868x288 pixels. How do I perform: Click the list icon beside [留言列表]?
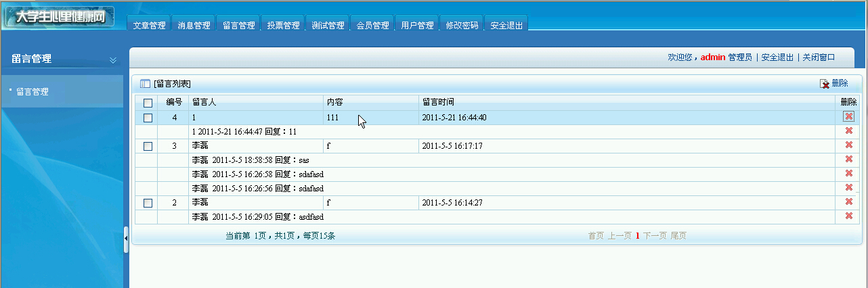144,84
